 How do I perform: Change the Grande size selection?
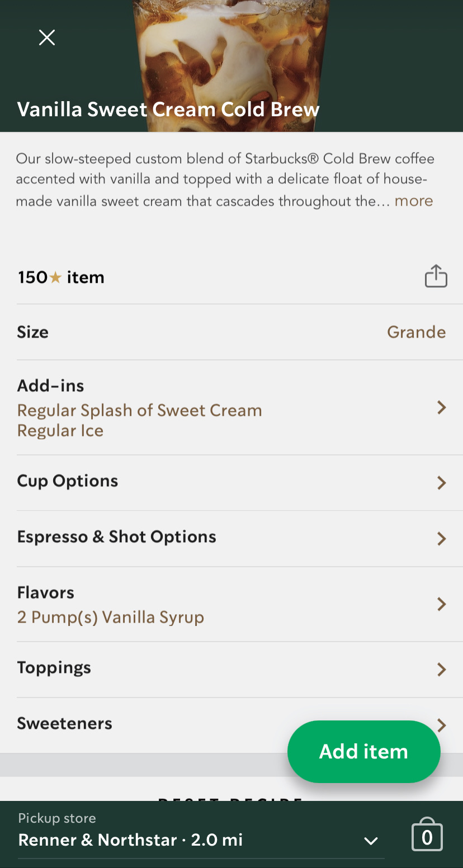tap(416, 332)
